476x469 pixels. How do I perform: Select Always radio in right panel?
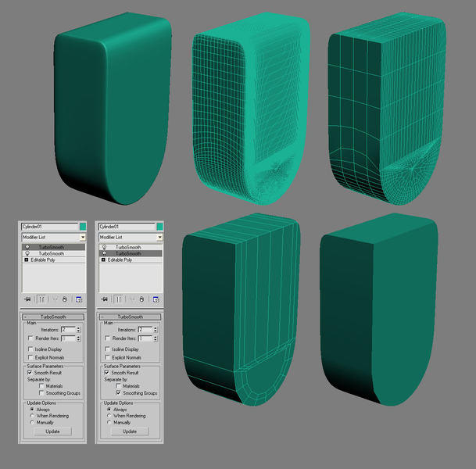coord(109,409)
